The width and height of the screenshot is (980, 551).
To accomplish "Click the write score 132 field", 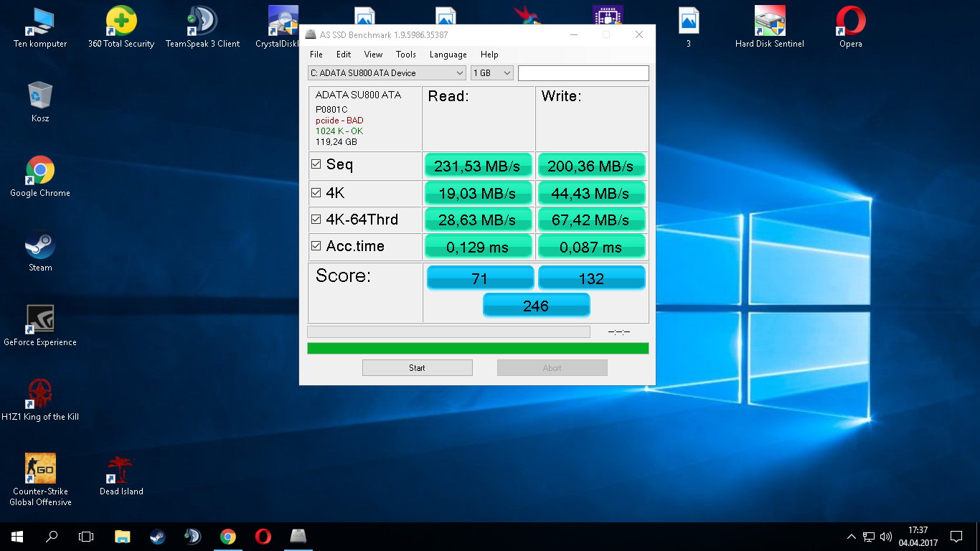I will [592, 278].
